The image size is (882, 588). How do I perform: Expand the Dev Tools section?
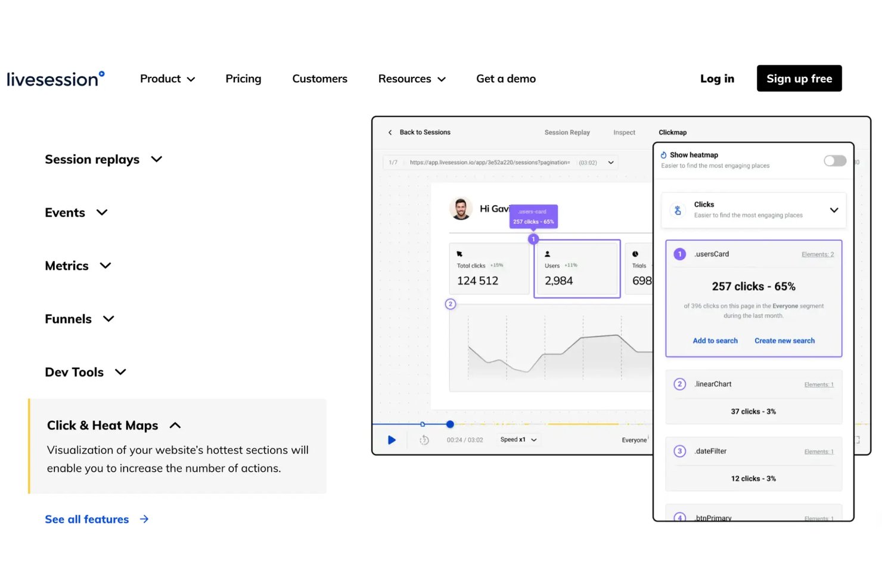pyautogui.click(x=86, y=372)
